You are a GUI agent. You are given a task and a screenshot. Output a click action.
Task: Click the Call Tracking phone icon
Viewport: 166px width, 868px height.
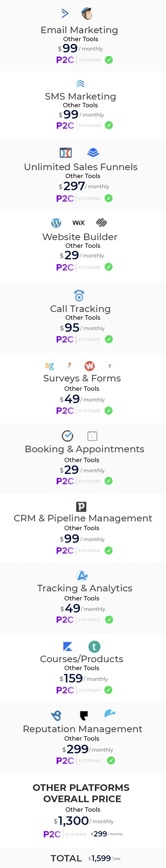[x=79, y=296]
